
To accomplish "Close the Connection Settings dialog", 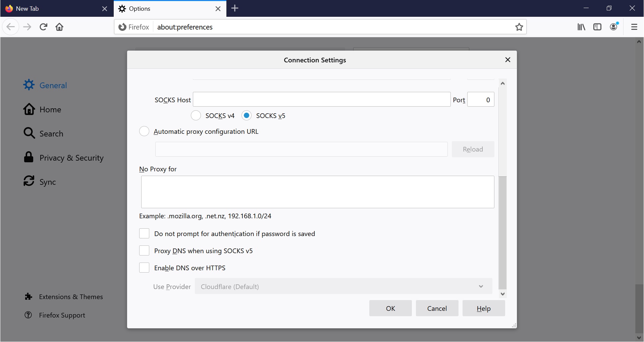I will [x=508, y=60].
